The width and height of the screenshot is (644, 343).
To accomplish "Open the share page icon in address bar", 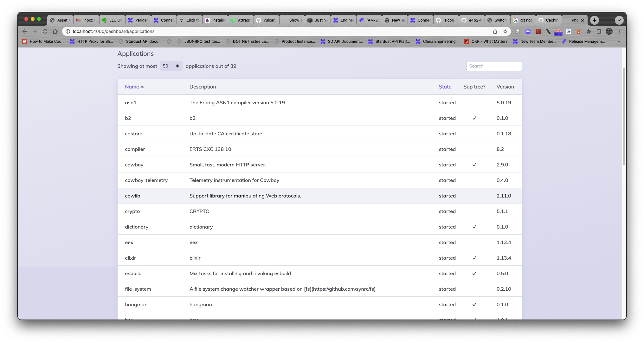I will (495, 31).
